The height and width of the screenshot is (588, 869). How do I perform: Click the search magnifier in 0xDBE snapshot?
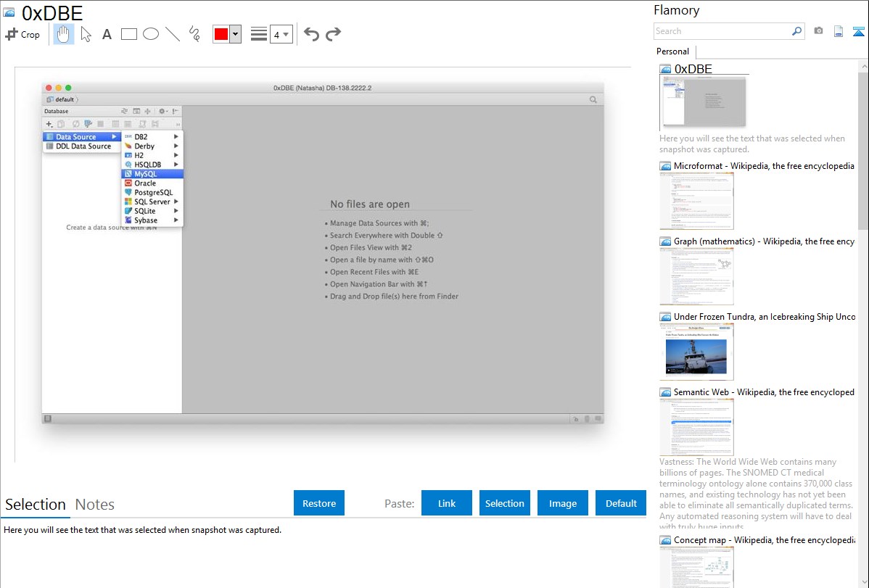point(593,100)
